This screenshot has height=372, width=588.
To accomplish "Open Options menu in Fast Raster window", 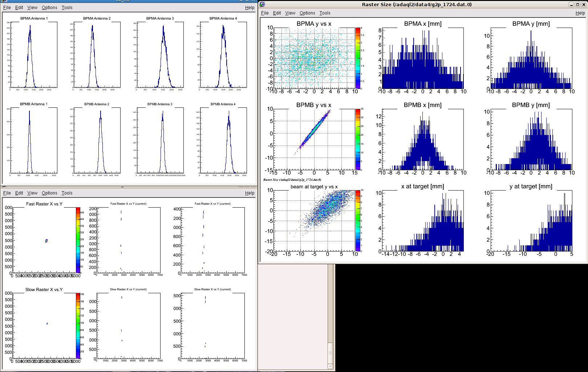I will coord(49,193).
